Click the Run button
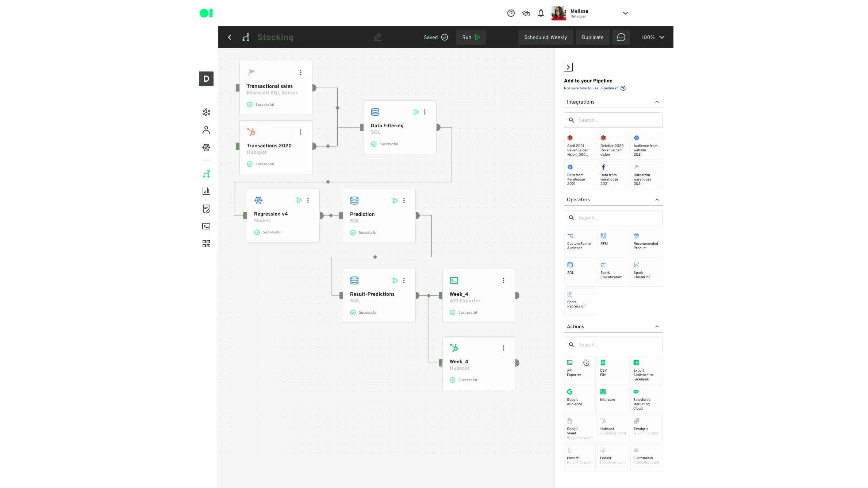This screenshot has width=868, height=488. point(471,37)
